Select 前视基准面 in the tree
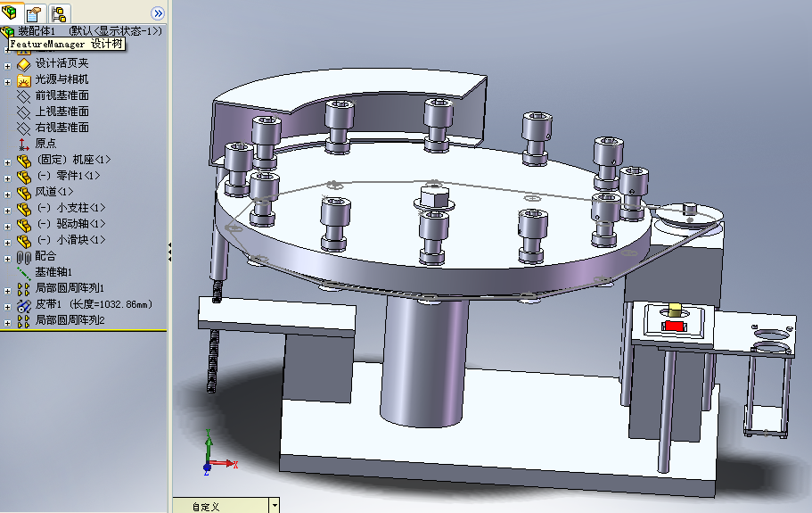 point(62,95)
